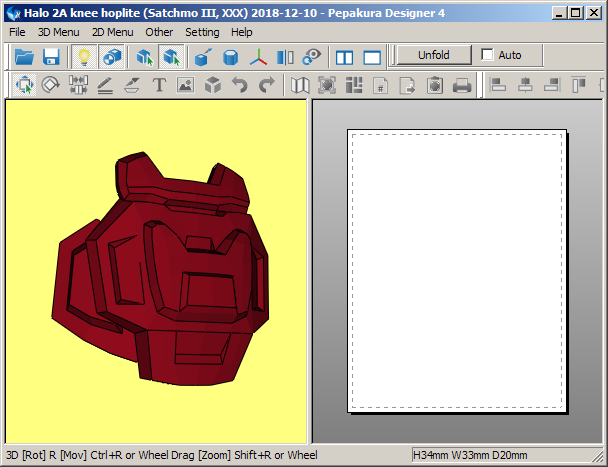Image resolution: width=608 pixels, height=467 pixels.
Task: Toggle the light bulb lighting button
Action: point(84,57)
